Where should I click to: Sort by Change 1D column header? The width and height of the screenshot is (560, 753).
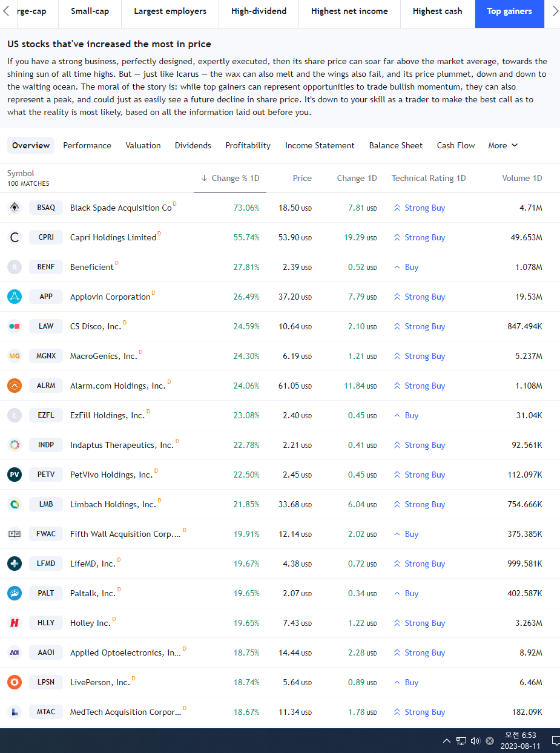coord(357,178)
